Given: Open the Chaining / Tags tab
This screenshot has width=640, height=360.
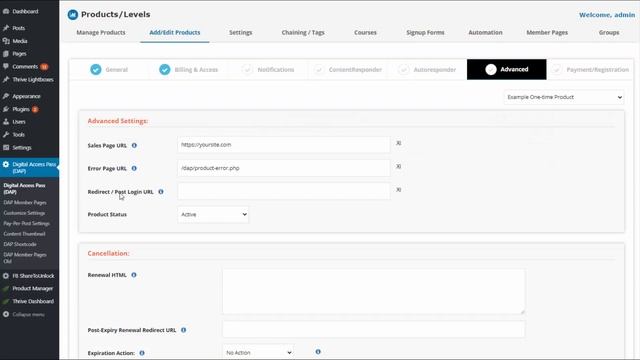Looking at the screenshot, I should pyautogui.click(x=303, y=32).
